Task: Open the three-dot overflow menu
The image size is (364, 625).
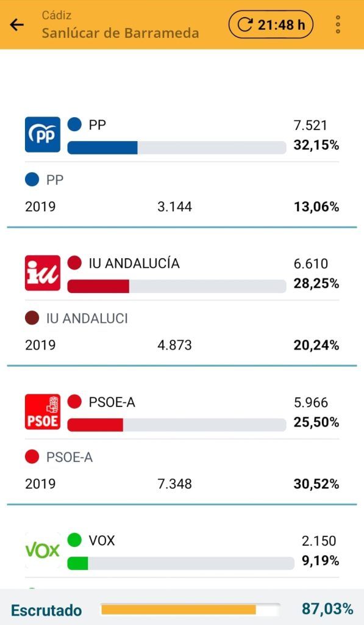Action: coord(338,24)
